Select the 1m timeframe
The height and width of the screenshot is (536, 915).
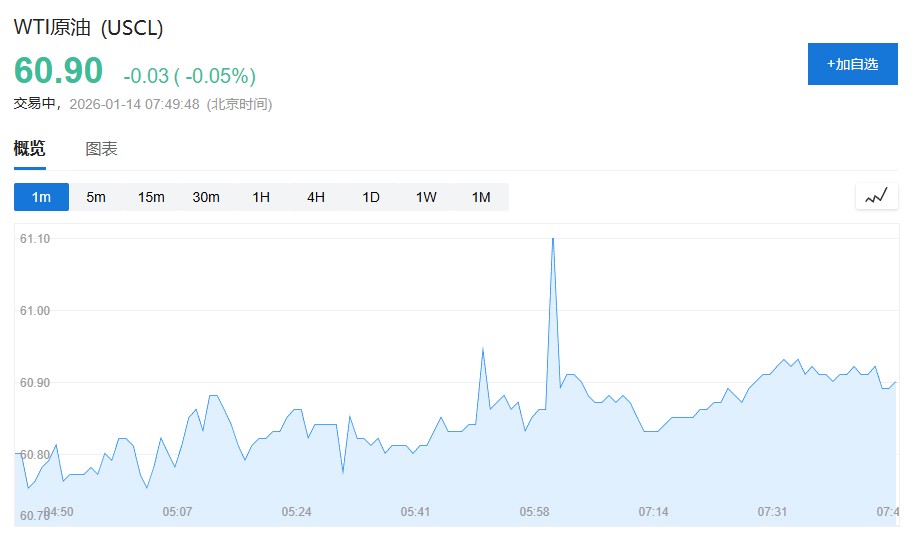pos(41,197)
